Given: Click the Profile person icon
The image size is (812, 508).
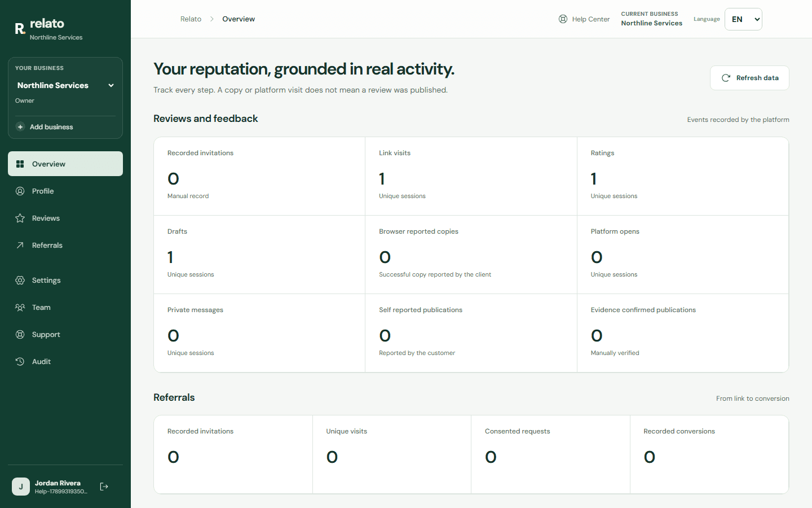Looking at the screenshot, I should pyautogui.click(x=20, y=191).
